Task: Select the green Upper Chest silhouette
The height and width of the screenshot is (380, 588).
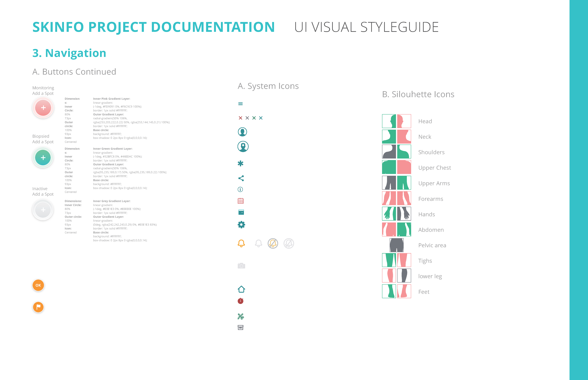Action: pyautogui.click(x=389, y=167)
